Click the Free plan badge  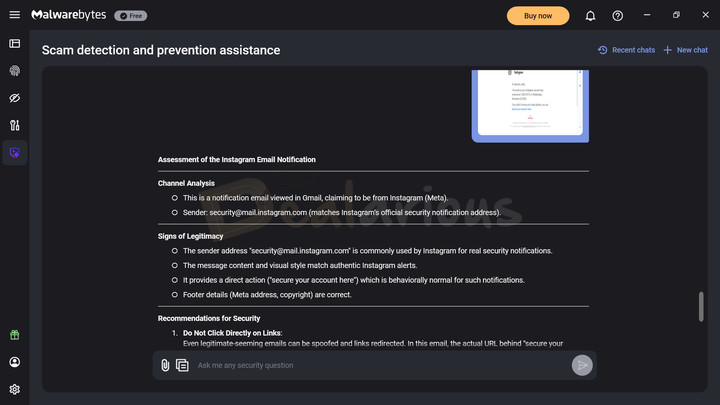tap(131, 16)
